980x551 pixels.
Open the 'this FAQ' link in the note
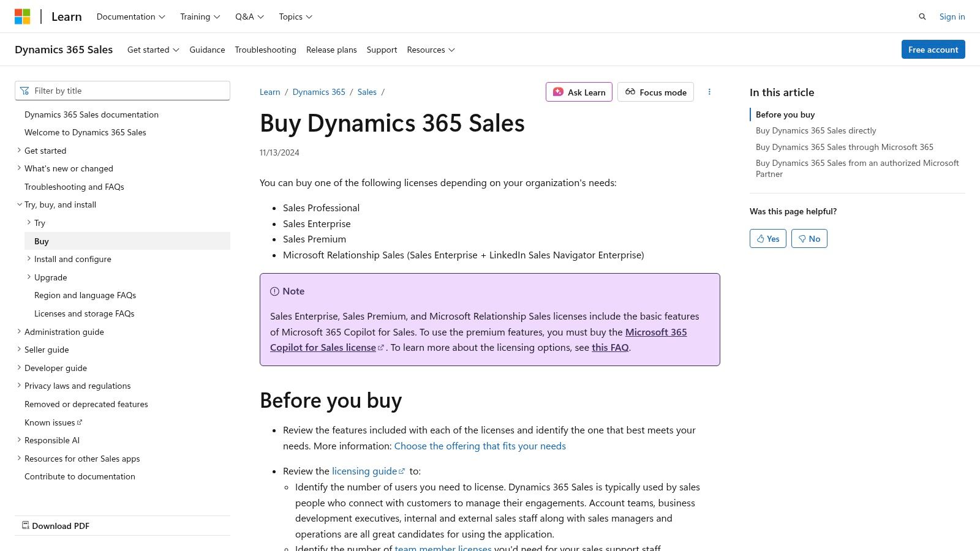[610, 347]
